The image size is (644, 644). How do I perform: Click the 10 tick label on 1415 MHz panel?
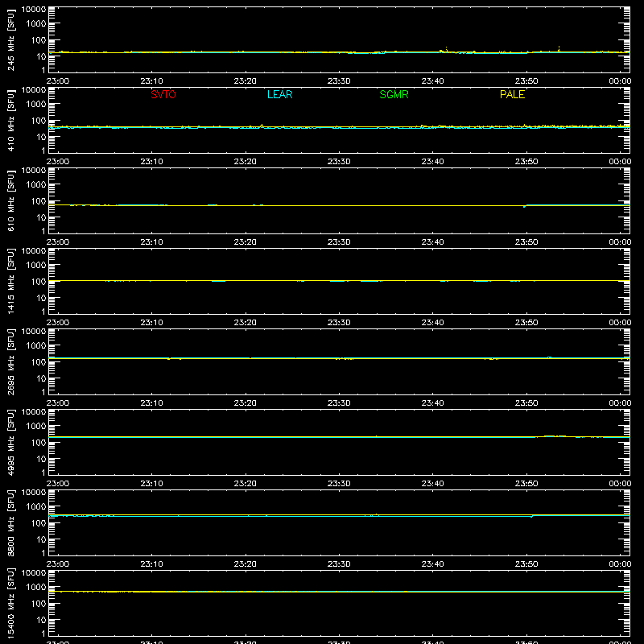pyautogui.click(x=41, y=298)
